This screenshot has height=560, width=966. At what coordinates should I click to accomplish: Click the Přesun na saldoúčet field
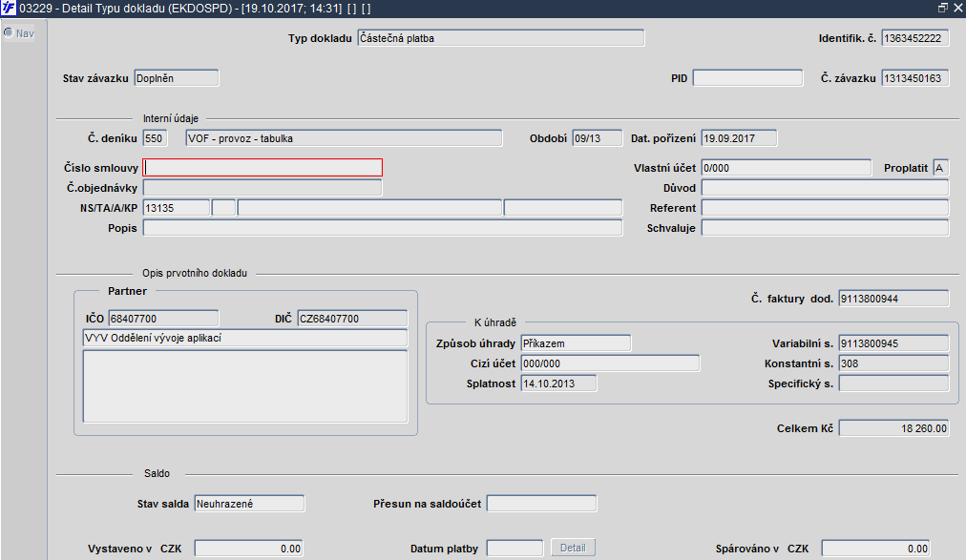(x=541, y=504)
